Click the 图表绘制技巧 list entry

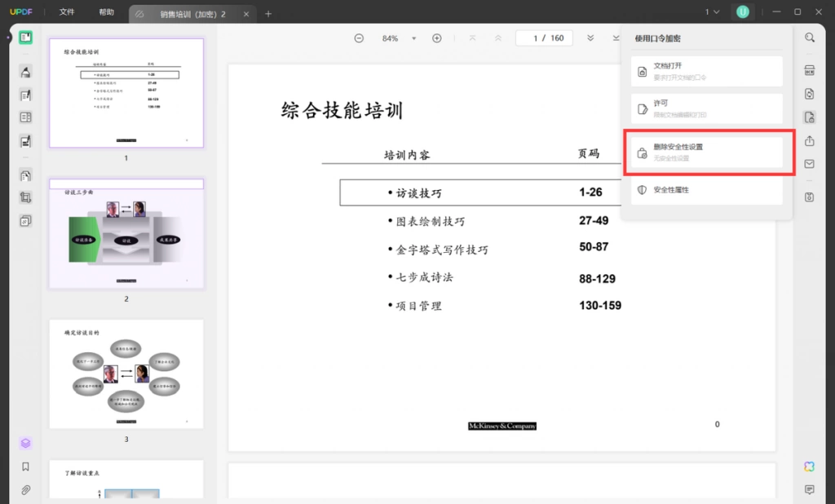[431, 222]
